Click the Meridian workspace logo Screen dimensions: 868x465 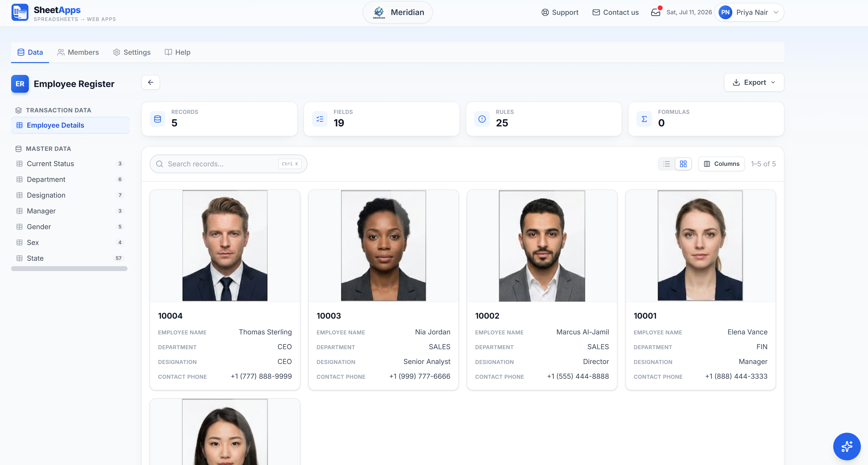coord(379,13)
